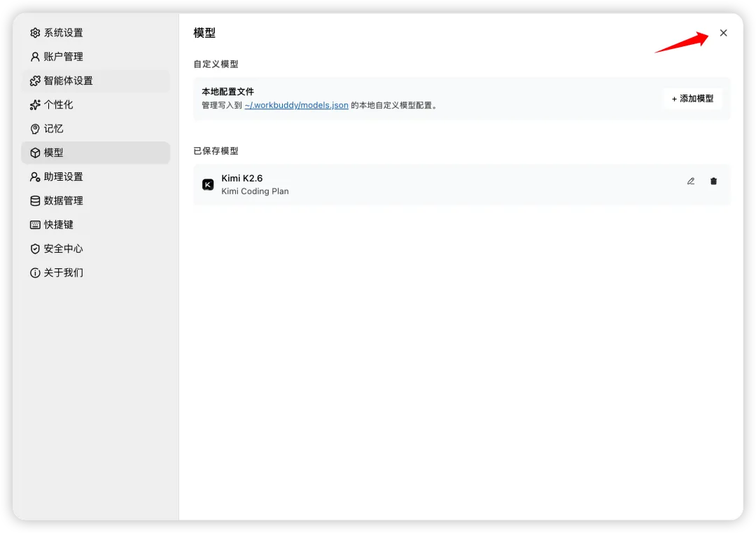
Task: Open 关于我们 page
Action: point(95,273)
